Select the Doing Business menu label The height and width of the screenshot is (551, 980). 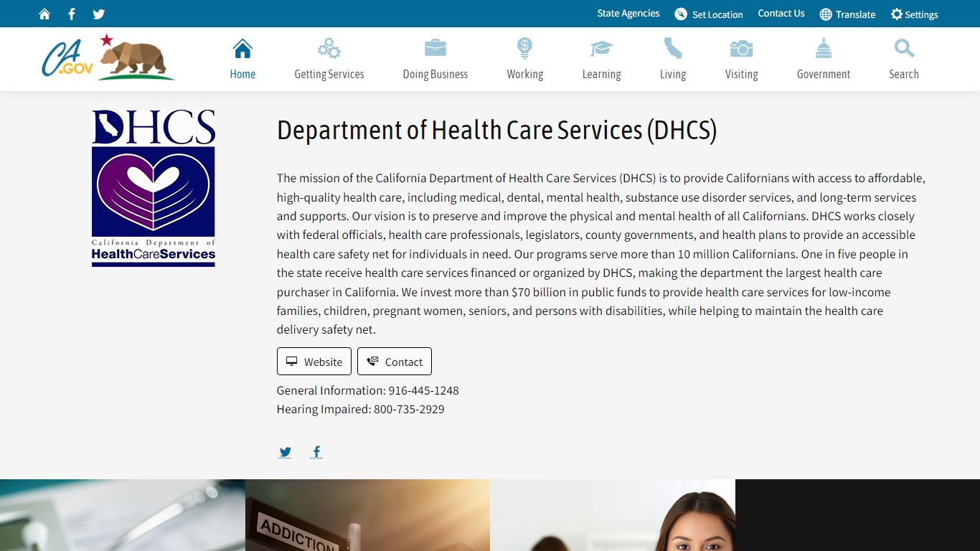435,74
